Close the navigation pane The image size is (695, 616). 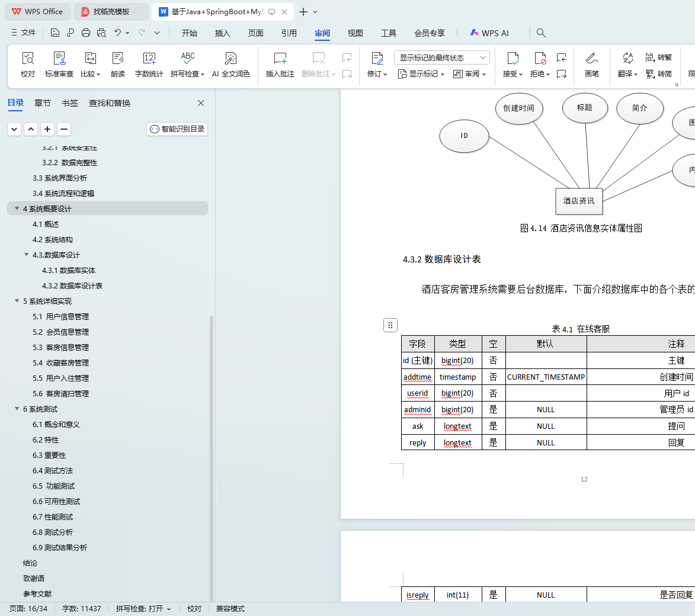click(201, 103)
